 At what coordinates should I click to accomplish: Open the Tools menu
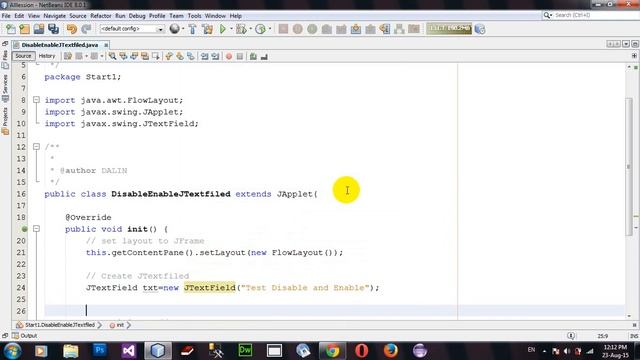(194, 16)
